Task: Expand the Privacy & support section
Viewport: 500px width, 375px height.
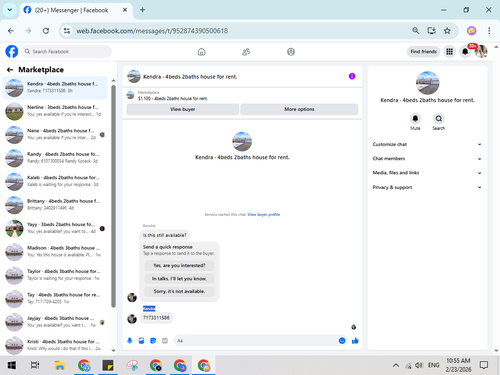Action: (x=427, y=187)
